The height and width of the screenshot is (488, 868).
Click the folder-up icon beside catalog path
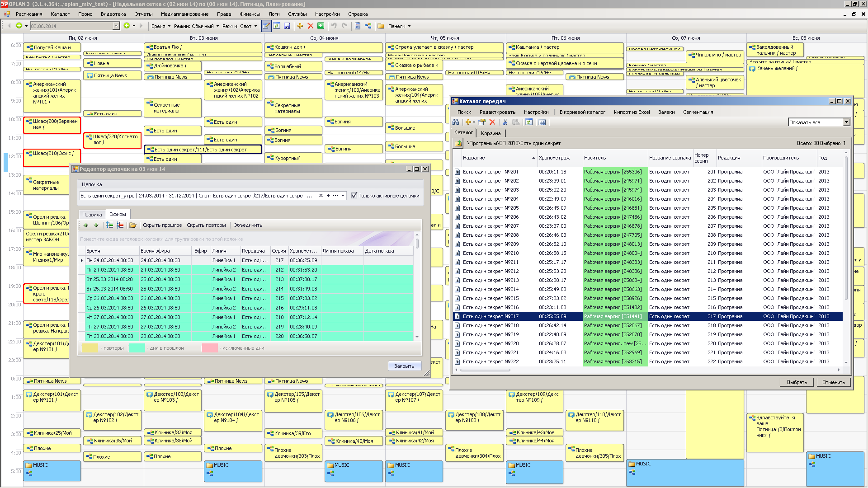coord(458,143)
